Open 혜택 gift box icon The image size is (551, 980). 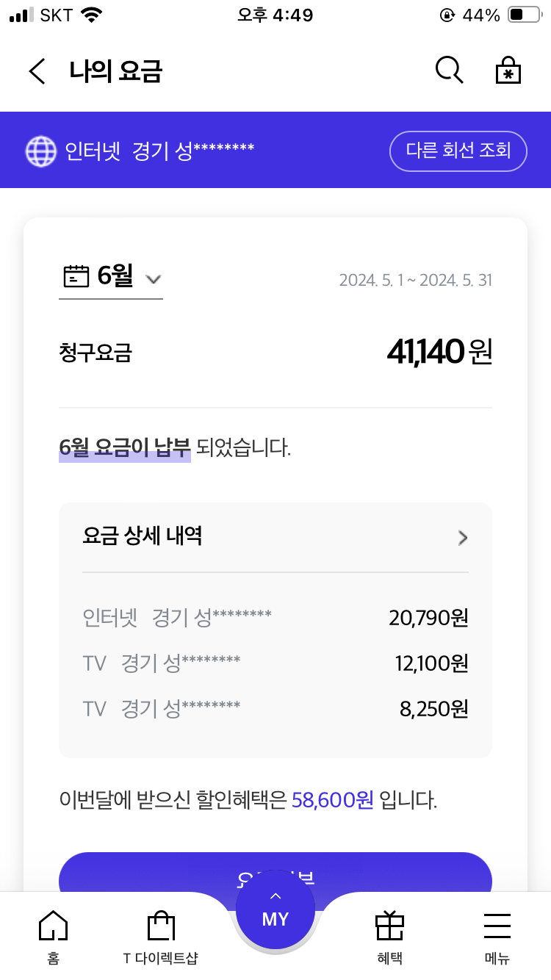pyautogui.click(x=389, y=926)
